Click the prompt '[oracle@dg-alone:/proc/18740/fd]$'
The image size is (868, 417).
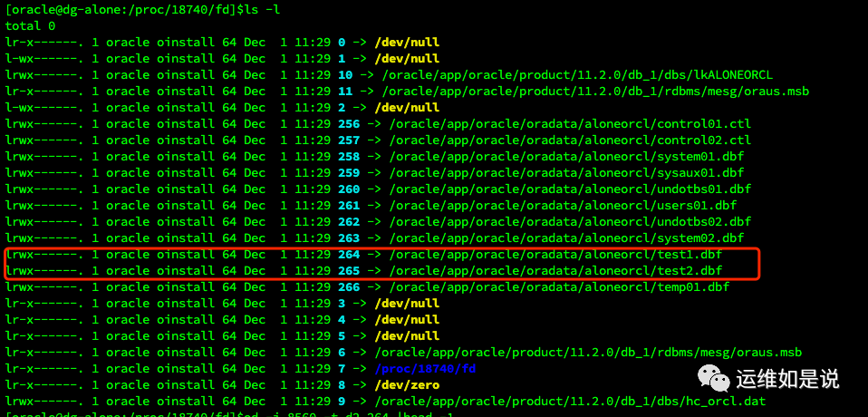tap(124, 9)
